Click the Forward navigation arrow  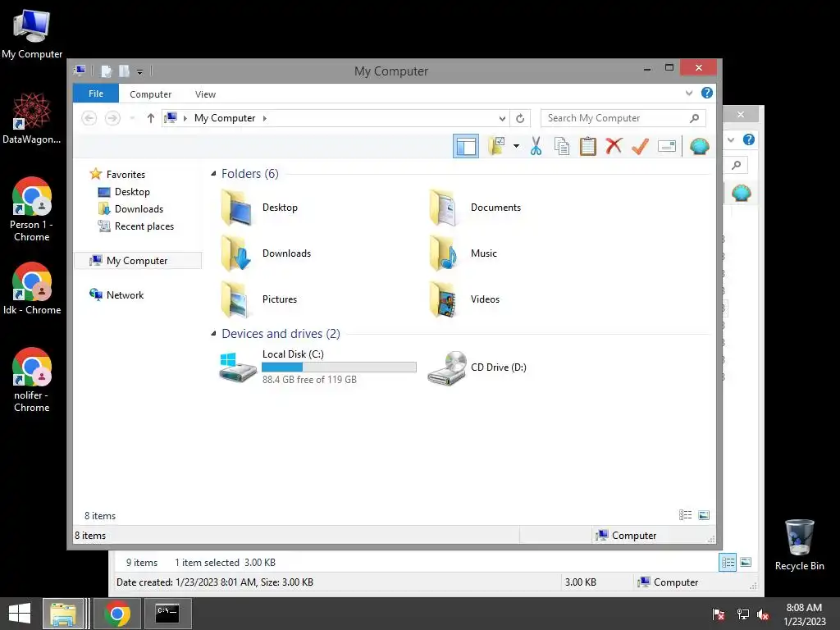click(112, 118)
